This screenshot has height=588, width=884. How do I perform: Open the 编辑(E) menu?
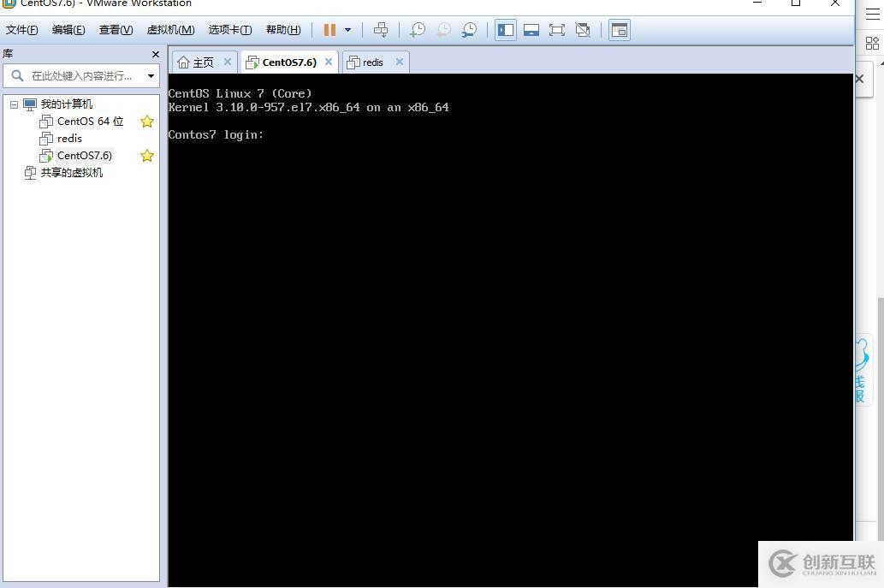tap(68, 30)
